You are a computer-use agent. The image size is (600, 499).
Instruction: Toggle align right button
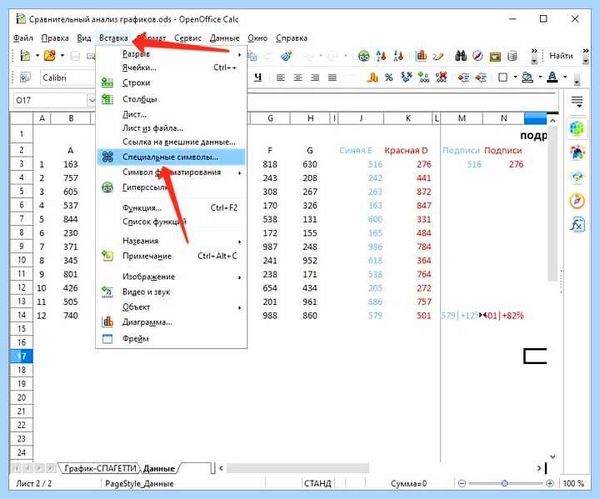[x=315, y=78]
